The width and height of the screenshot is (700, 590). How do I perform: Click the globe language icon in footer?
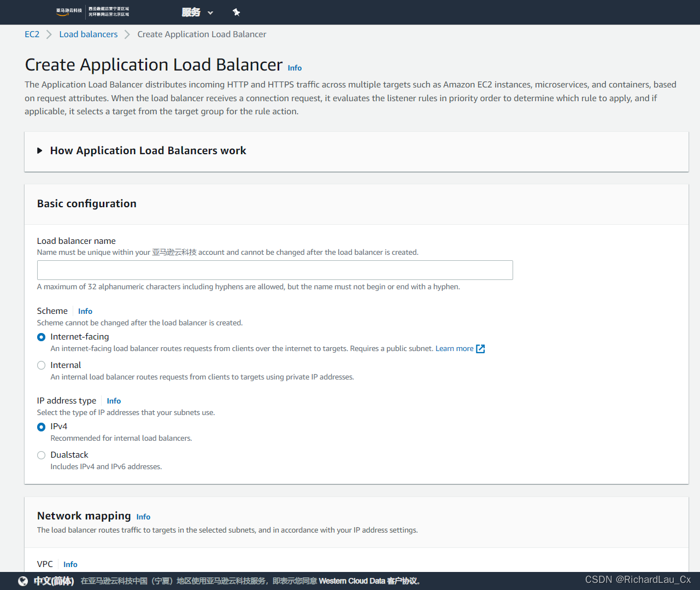(23, 581)
